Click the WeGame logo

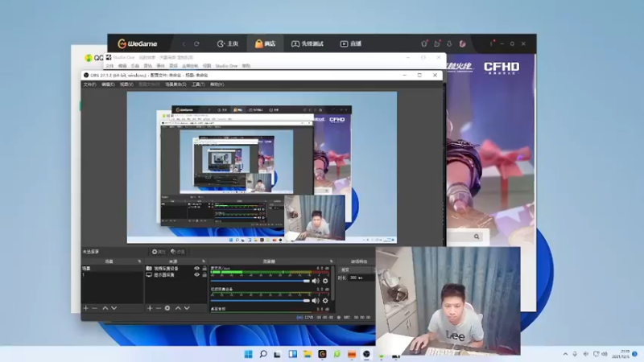coord(137,43)
